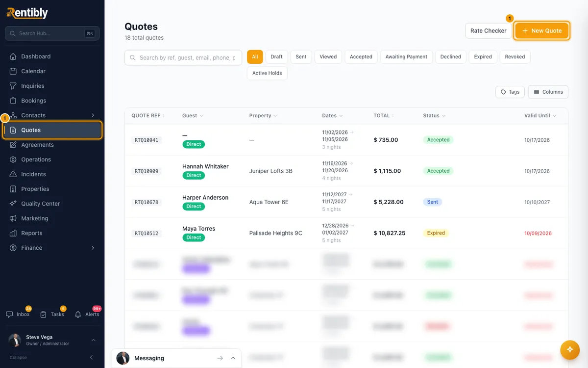Viewport: 588px width, 368px height.
Task: Open quote RTQ10941
Action: [x=147, y=140]
